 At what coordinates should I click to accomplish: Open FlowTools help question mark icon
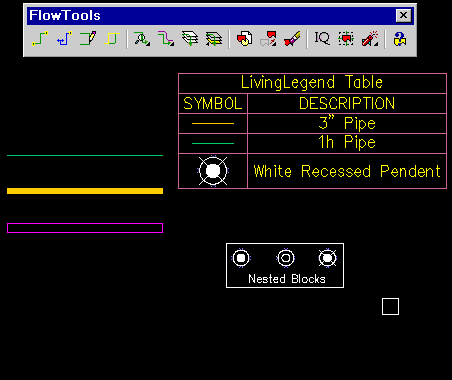(400, 39)
